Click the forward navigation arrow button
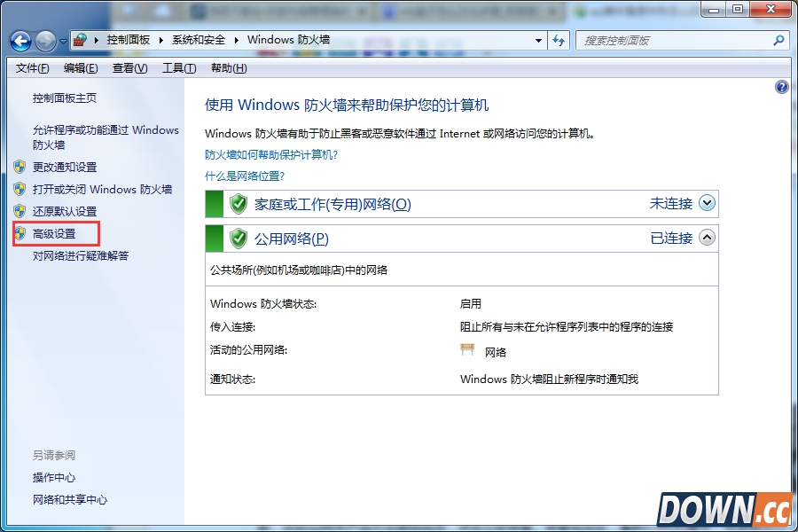Image resolution: width=798 pixels, height=532 pixels. [x=45, y=41]
